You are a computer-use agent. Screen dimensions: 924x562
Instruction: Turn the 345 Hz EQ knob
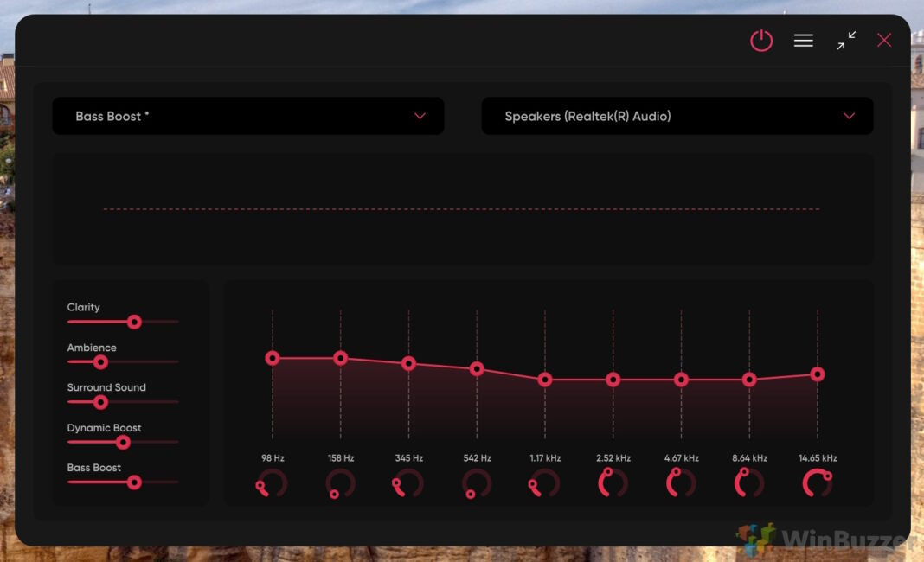pyautogui.click(x=407, y=484)
